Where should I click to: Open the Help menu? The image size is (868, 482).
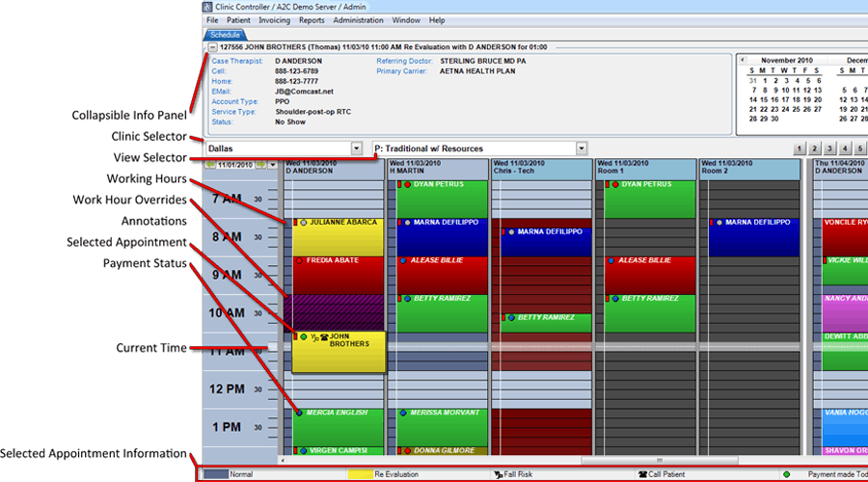click(x=437, y=20)
